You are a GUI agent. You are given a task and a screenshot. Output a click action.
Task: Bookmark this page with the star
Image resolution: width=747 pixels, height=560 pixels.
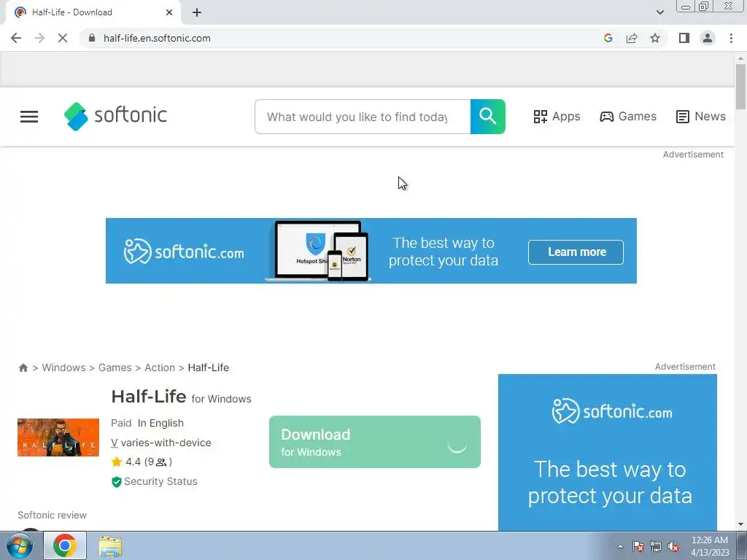click(x=655, y=38)
